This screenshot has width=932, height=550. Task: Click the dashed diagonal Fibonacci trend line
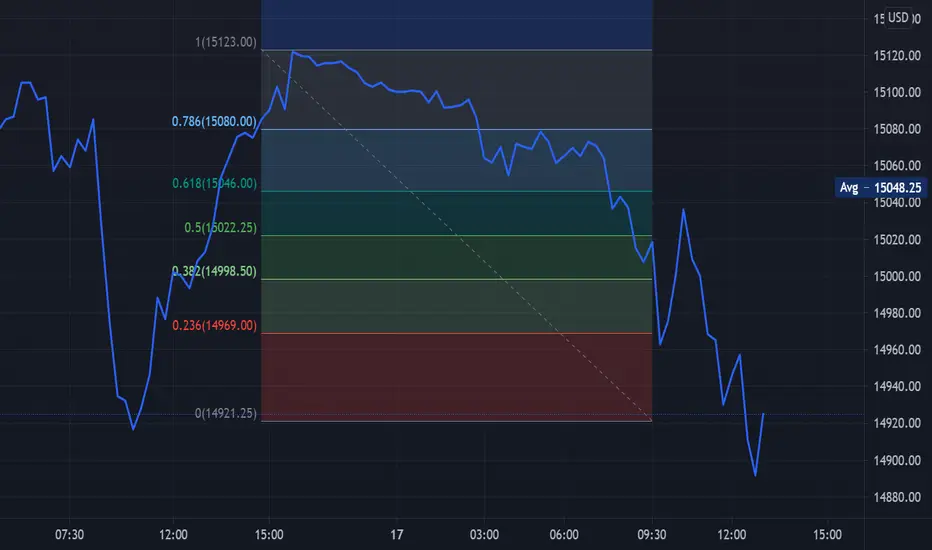click(x=456, y=235)
